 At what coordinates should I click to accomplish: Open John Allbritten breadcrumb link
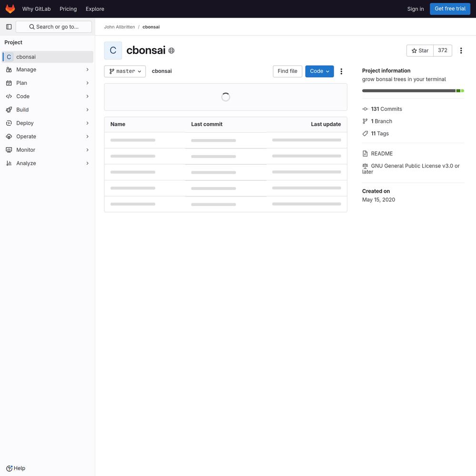coord(119,27)
